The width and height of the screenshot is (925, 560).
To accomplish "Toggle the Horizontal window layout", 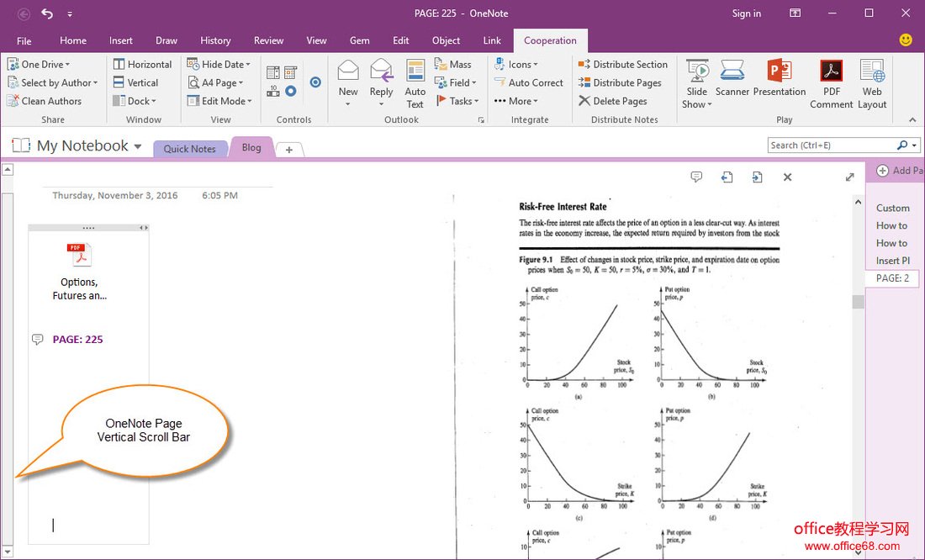I will click(142, 64).
